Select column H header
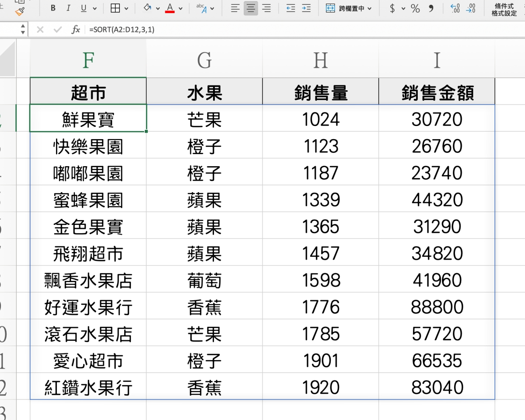This screenshot has height=420, width=525. (321, 60)
